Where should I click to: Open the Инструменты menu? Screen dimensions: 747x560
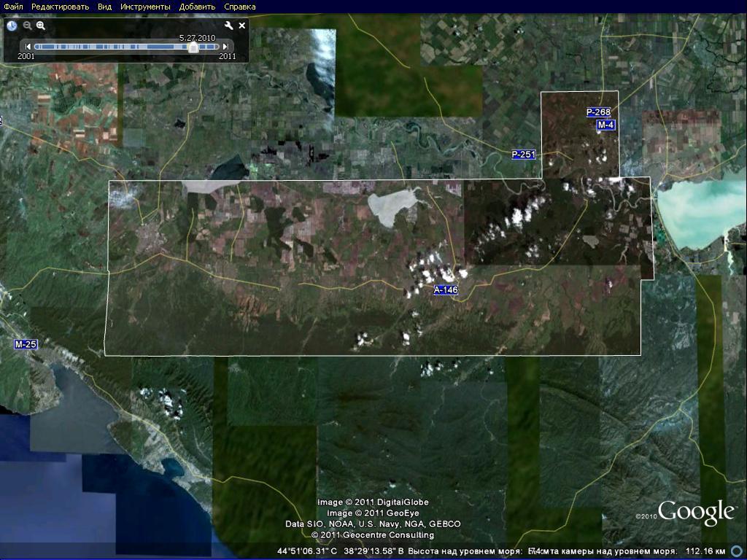tap(145, 7)
